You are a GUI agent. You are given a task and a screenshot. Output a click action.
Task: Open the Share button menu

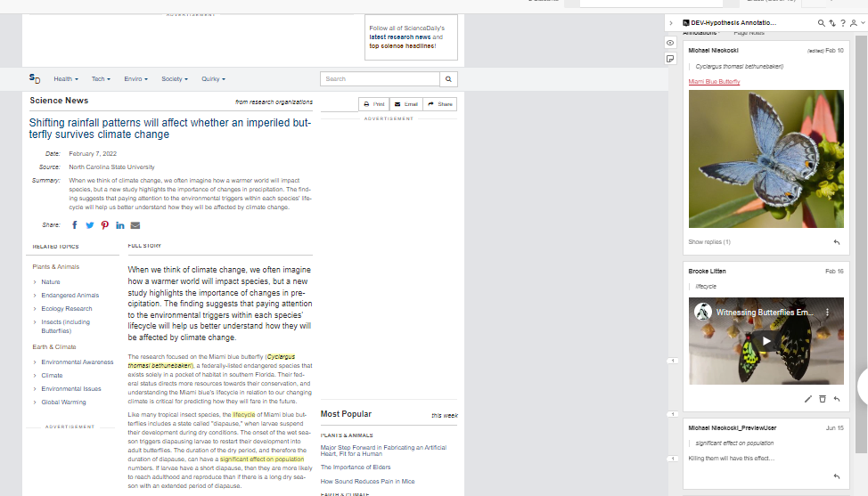[440, 104]
